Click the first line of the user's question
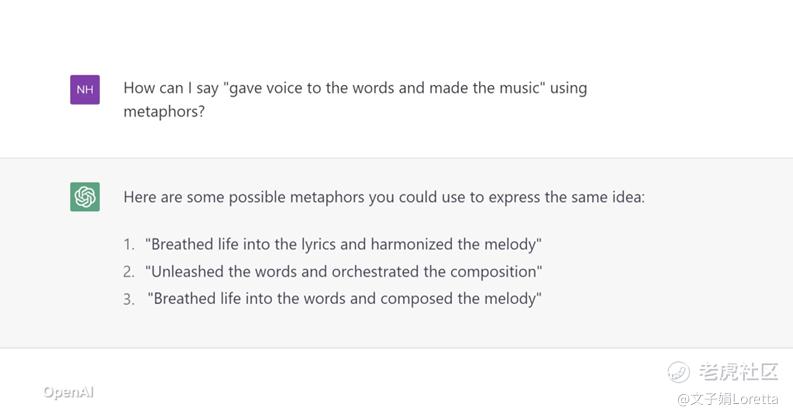 (x=355, y=88)
